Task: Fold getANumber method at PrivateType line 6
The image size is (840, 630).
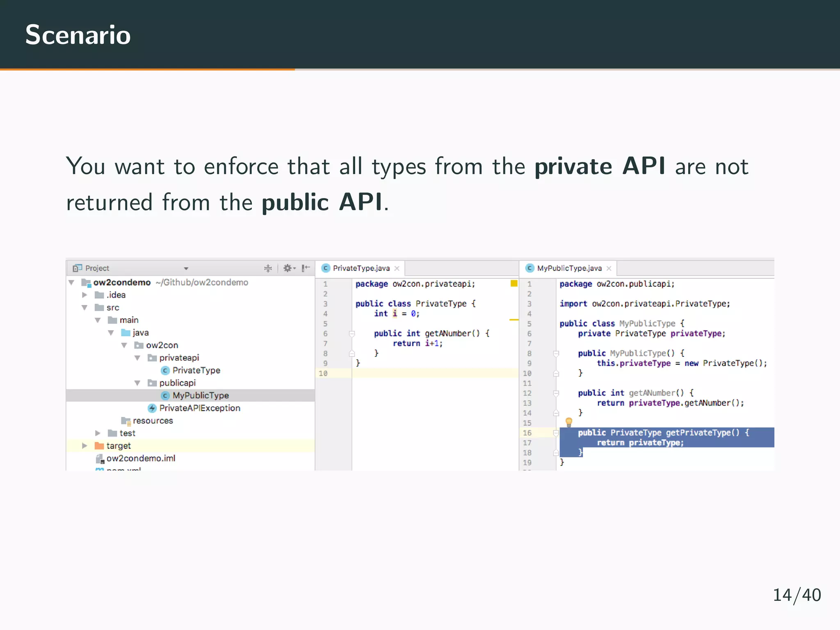Action: 352,334
